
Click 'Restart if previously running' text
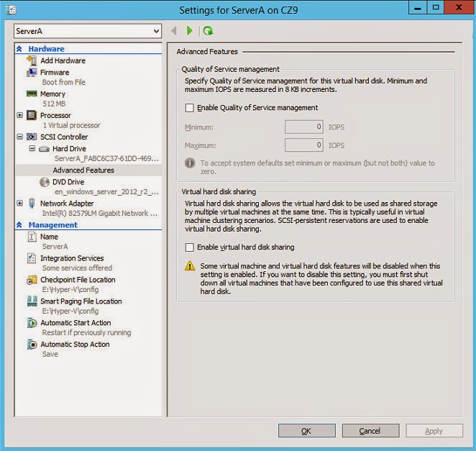[x=86, y=332]
